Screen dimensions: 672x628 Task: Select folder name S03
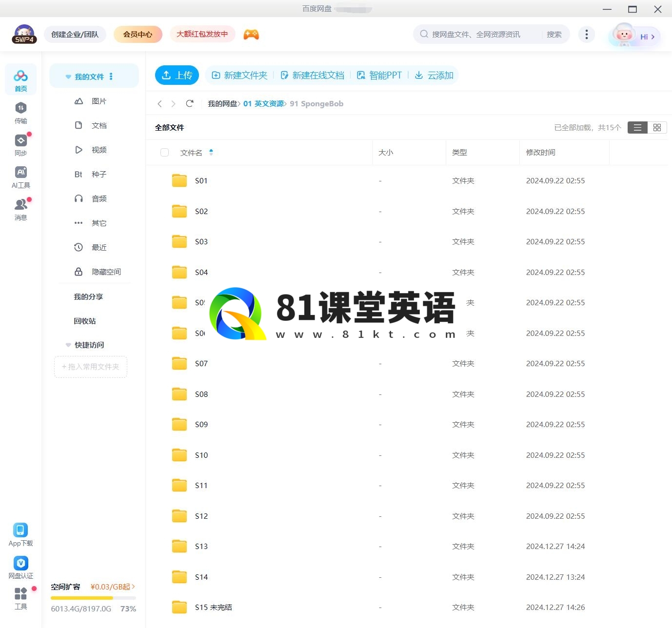(201, 241)
